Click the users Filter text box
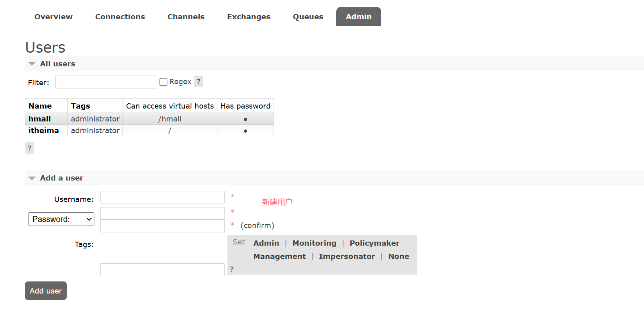Viewport: 644px width, 312px height. (106, 82)
